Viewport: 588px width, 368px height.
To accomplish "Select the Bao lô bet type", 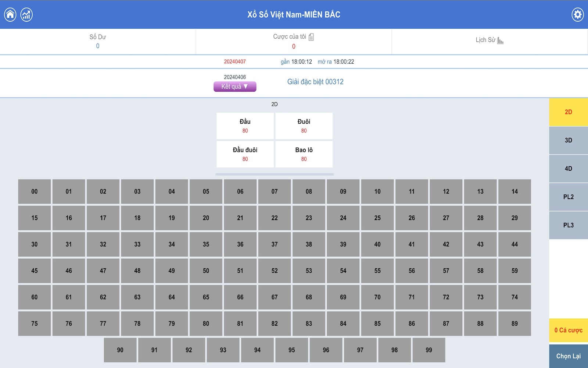I will click(x=304, y=154).
